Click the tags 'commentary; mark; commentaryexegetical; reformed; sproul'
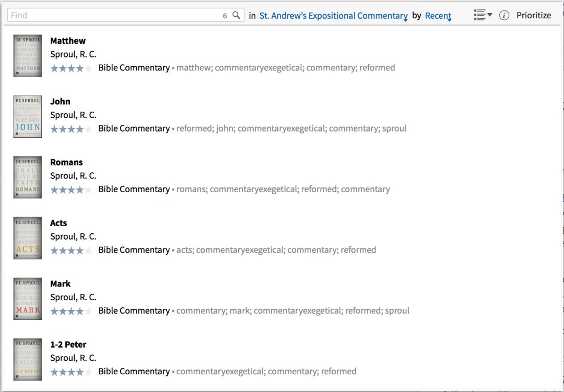This screenshot has height=392, width=564. tap(293, 311)
